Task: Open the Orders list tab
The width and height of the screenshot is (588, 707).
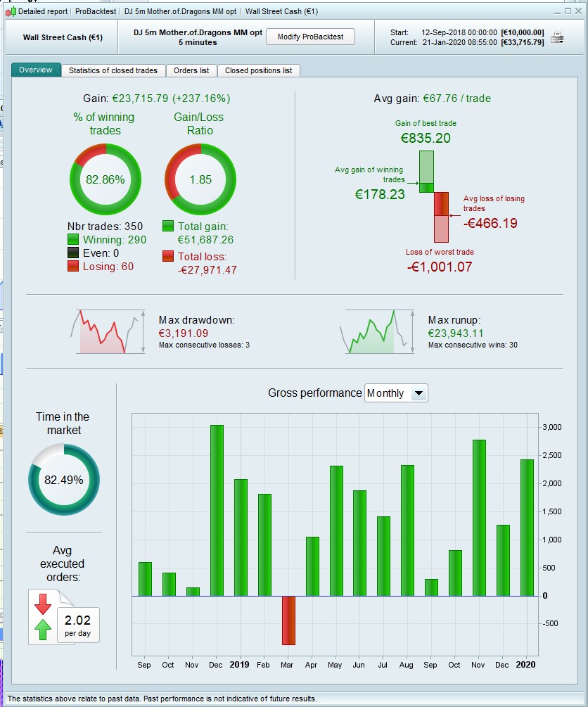Action: pos(191,70)
